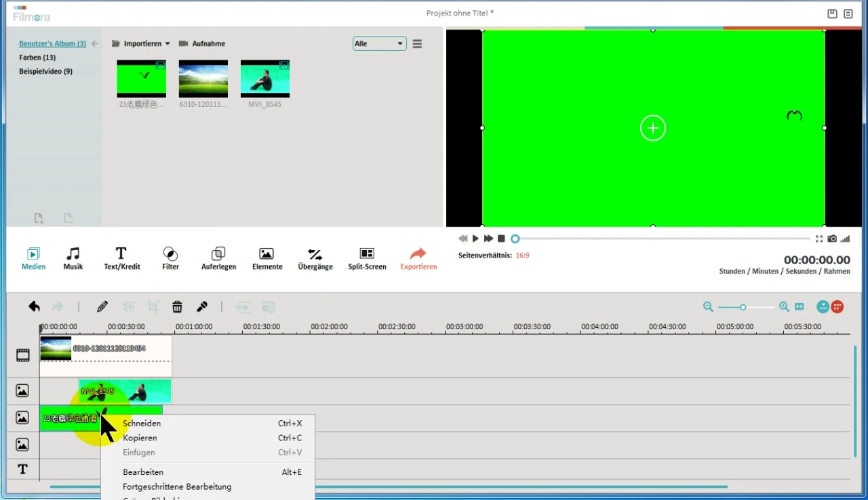Image resolution: width=868 pixels, height=500 pixels.
Task: Zoom out the timeline with magnifier minus
Action: pos(708,307)
